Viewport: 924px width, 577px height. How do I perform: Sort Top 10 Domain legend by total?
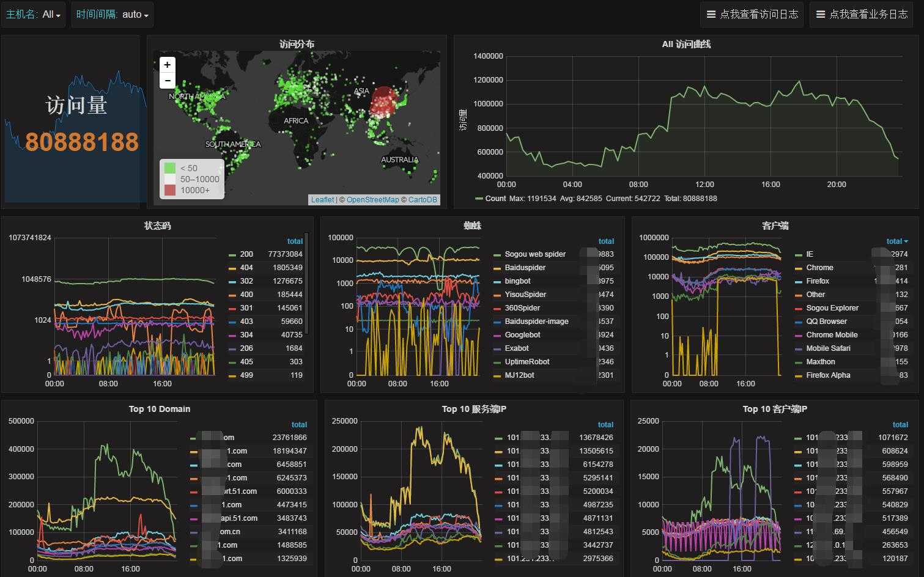(299, 425)
